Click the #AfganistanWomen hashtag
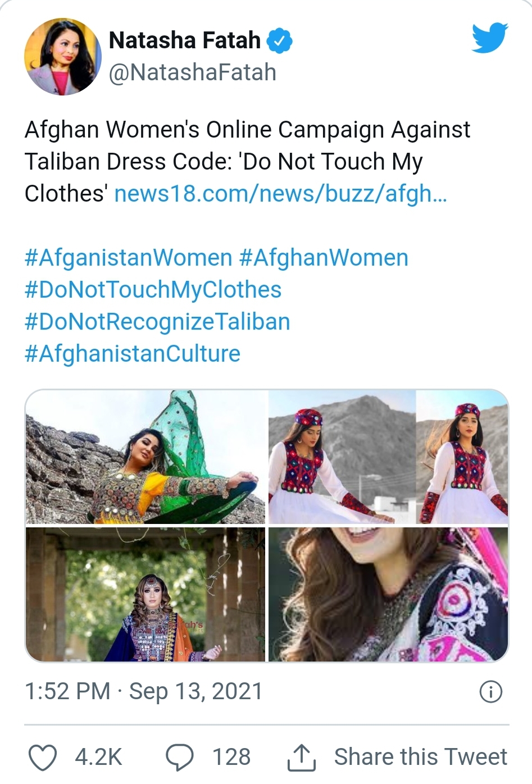 pyautogui.click(x=129, y=258)
